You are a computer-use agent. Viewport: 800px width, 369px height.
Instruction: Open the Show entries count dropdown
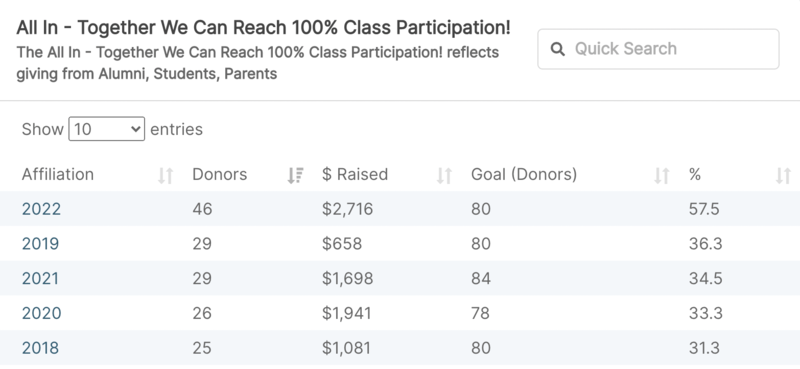click(107, 129)
